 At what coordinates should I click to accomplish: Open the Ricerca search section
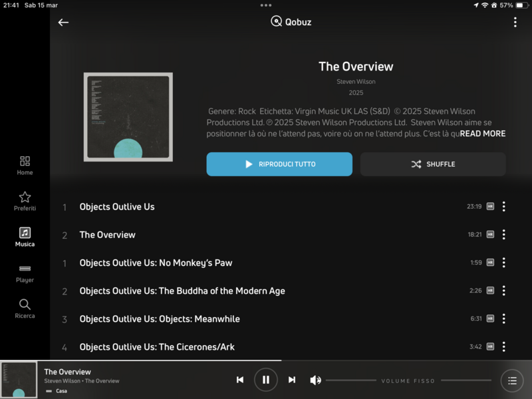(x=25, y=309)
